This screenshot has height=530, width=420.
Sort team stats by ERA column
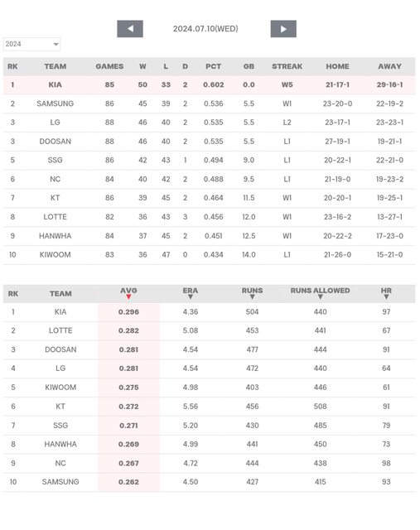pyautogui.click(x=191, y=296)
